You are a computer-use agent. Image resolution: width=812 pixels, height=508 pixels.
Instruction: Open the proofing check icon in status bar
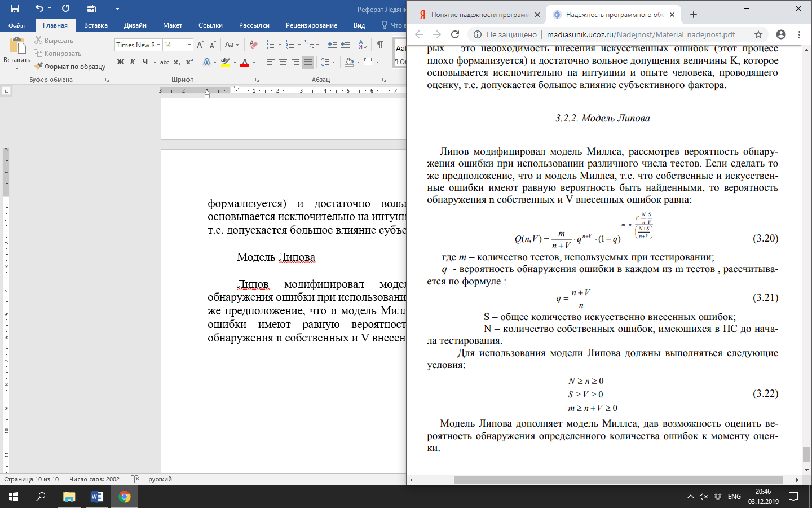pyautogui.click(x=135, y=479)
